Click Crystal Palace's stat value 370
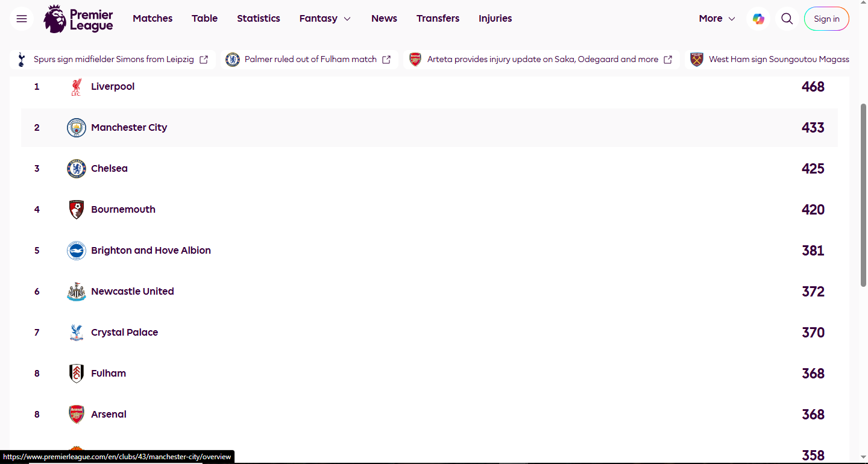 (813, 333)
